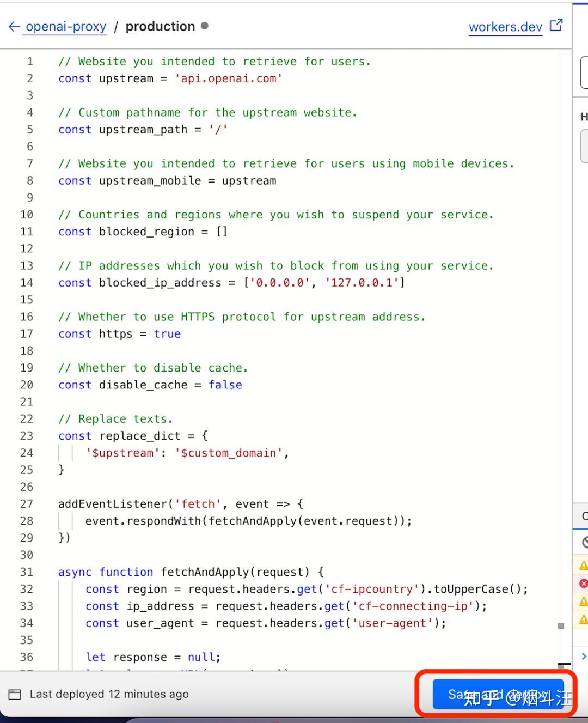This screenshot has width=588, height=723.
Task: Follow the workers.dev link
Action: (x=505, y=27)
